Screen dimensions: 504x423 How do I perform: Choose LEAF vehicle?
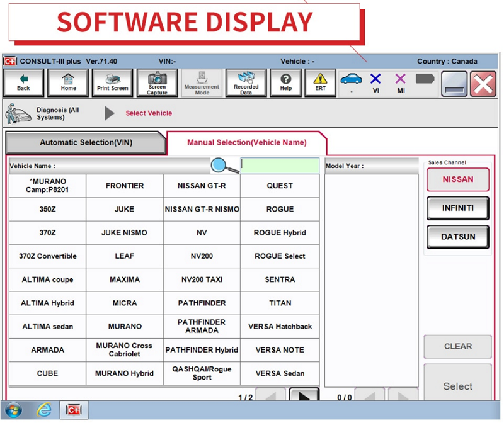pos(125,256)
